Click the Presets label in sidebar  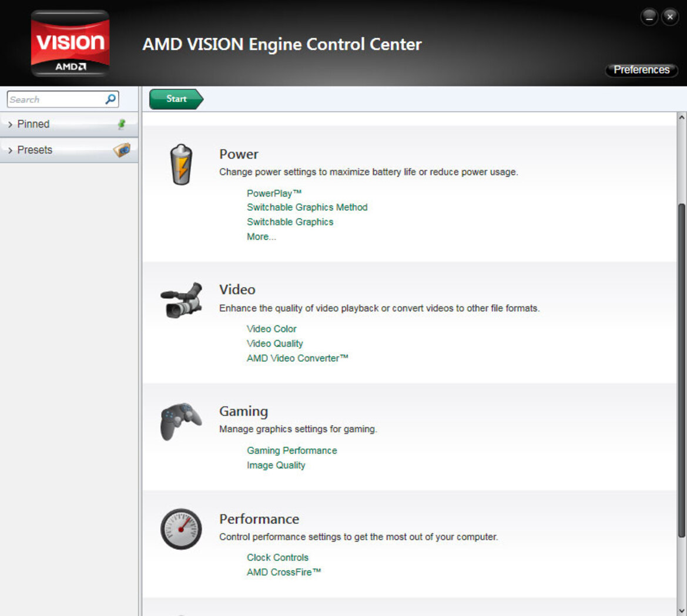(x=35, y=150)
